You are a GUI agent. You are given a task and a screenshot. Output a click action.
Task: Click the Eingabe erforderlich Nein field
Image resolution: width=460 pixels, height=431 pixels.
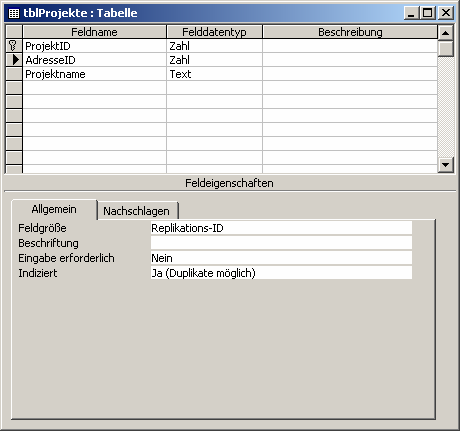(x=281, y=258)
